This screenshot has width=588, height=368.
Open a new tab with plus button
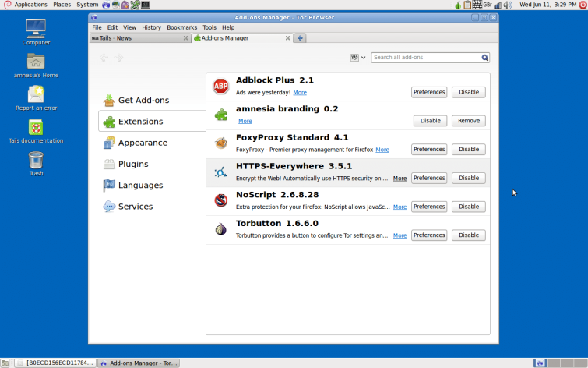[x=300, y=38]
